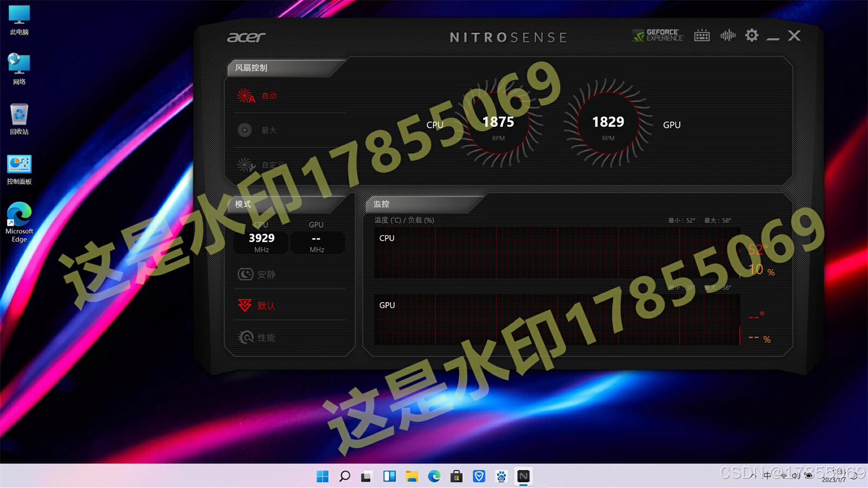
Task: Click the 中 input method indicator
Action: point(767,476)
